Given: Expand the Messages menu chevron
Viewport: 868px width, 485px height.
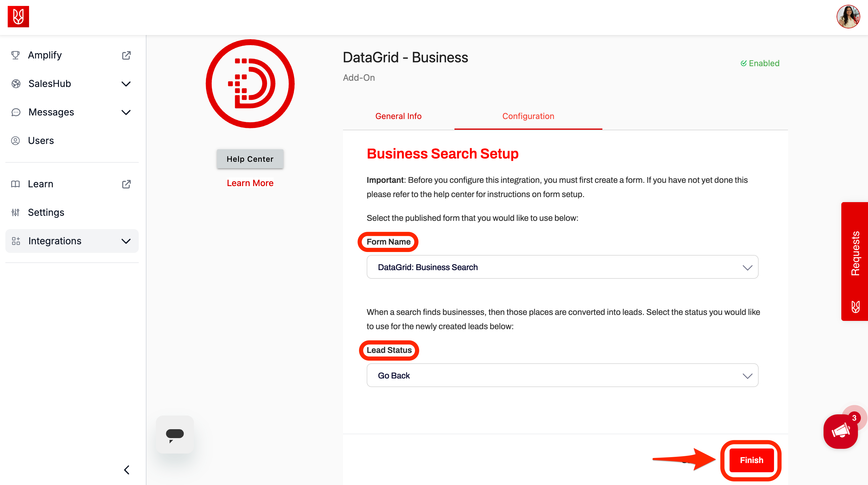Looking at the screenshot, I should [126, 112].
